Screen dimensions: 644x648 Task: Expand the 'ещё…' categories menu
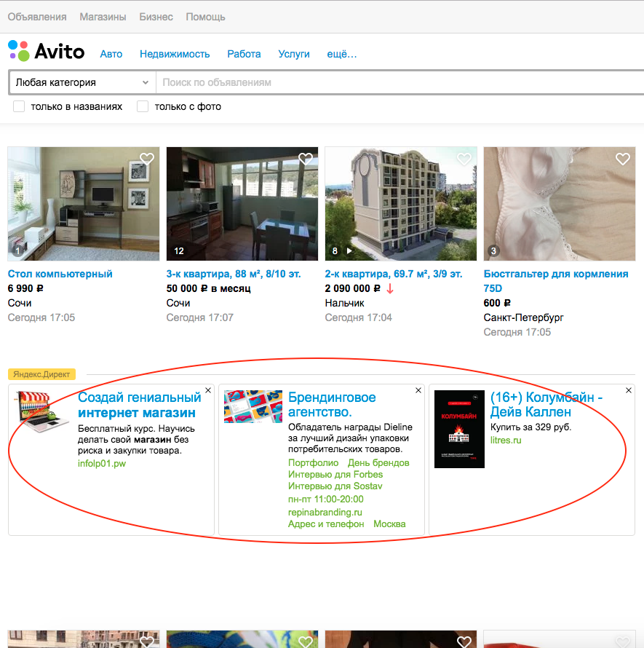point(342,54)
